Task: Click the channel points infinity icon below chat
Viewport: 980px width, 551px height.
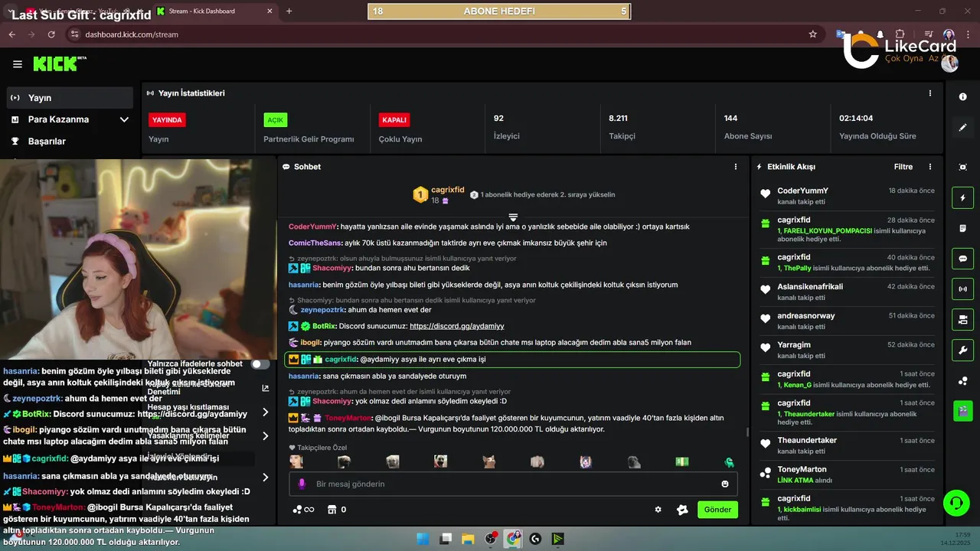Action: click(303, 510)
